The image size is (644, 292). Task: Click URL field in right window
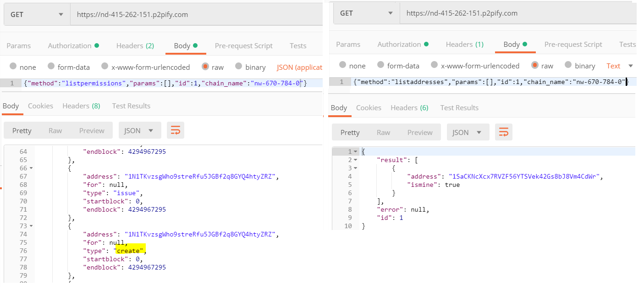pyautogui.click(x=518, y=13)
